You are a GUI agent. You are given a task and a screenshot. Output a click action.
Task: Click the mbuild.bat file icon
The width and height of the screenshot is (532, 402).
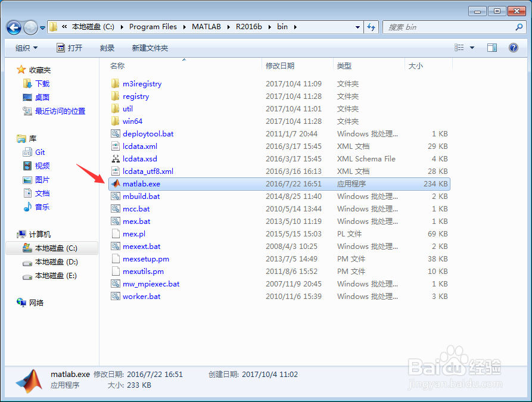(x=116, y=196)
